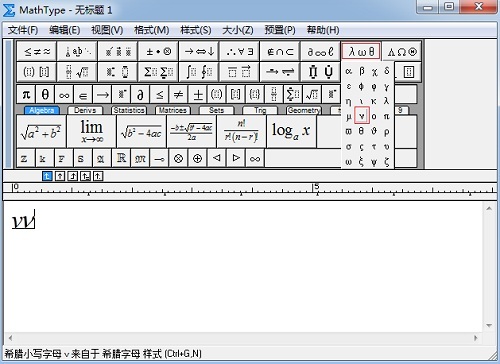Insert plus-minus symbol from small bar
Viewport: 500px width, 364px height.
pos(198,95)
